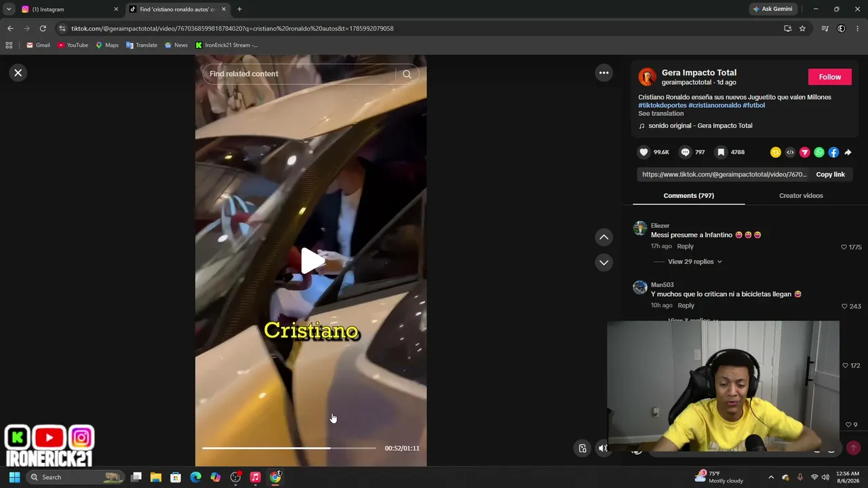The image size is (868, 488).
Task: Click the search magnifier in Find related content
Action: [407, 74]
